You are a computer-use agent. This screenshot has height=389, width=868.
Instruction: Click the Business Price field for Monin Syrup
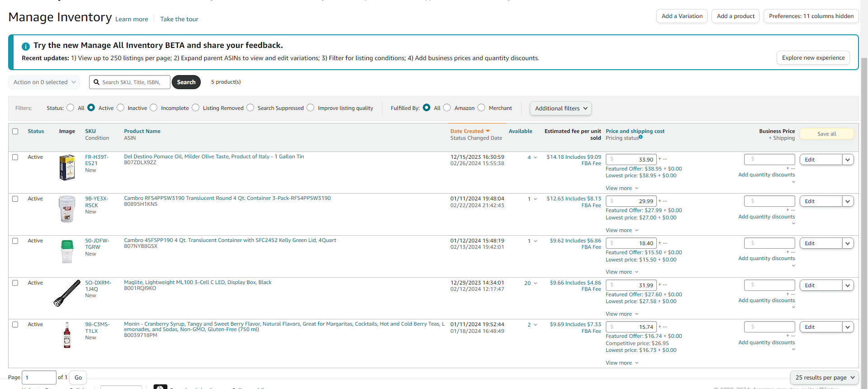769,327
